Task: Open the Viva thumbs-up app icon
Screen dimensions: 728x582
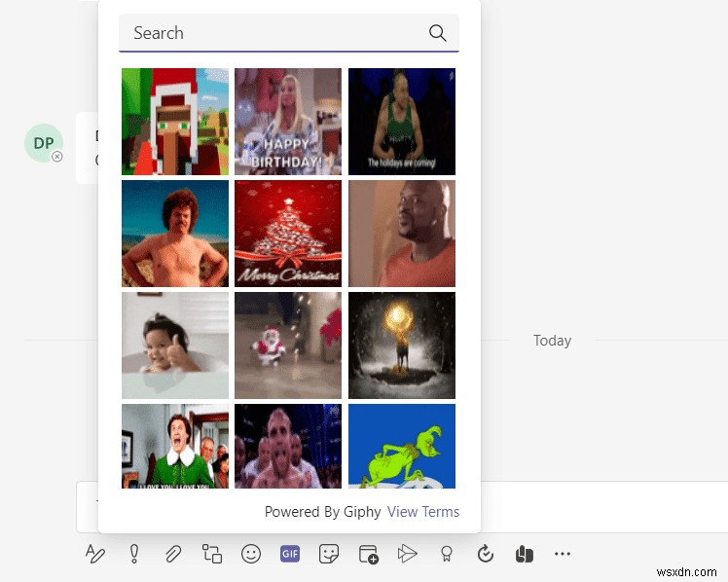Action: pos(525,554)
